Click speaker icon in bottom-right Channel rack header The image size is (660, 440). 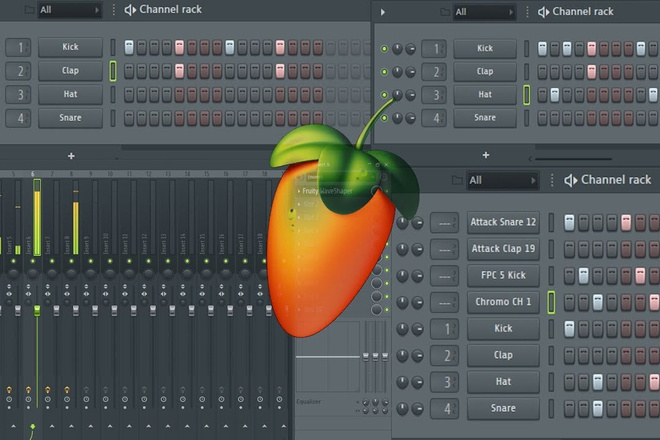(571, 180)
